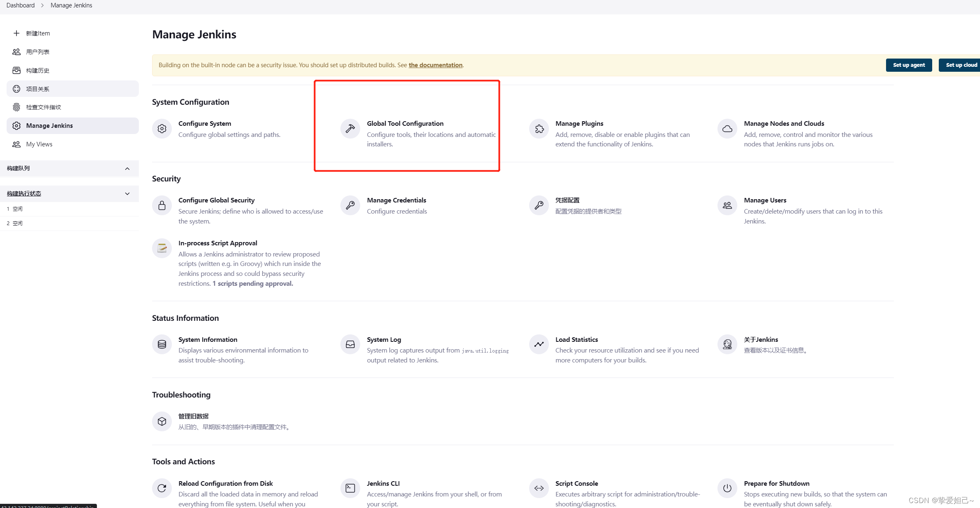Open the Manage Users title link
This screenshot has width=980, height=508.
coord(765,200)
